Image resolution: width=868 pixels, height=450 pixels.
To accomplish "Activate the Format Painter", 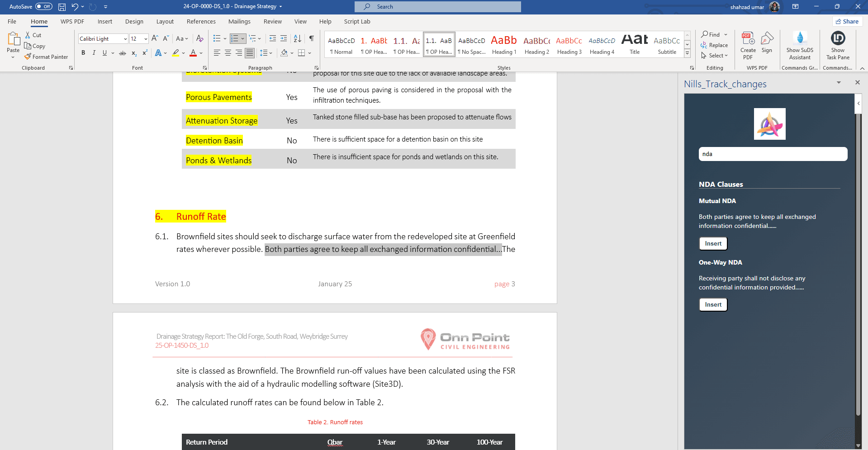I will tap(46, 57).
